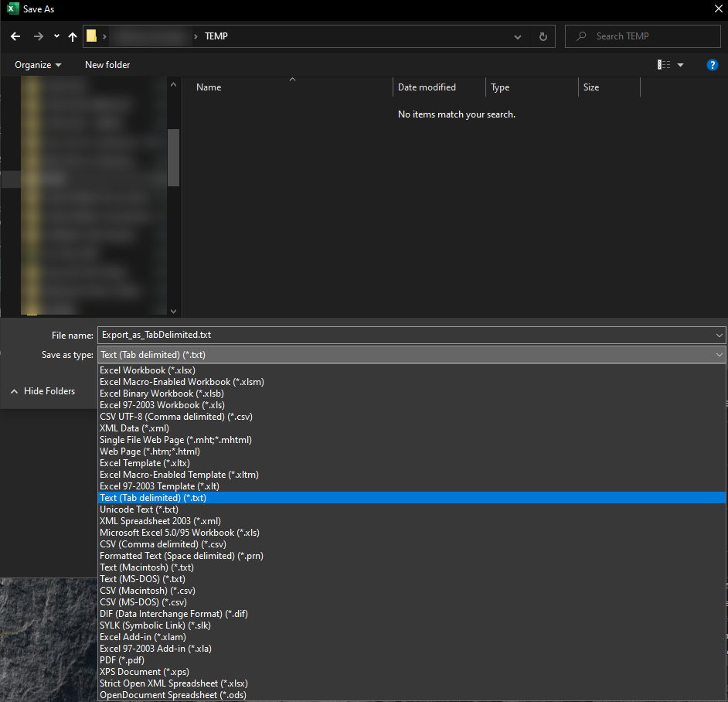The height and width of the screenshot is (702, 728).
Task: Expand the File name history dropdown
Action: coord(719,336)
